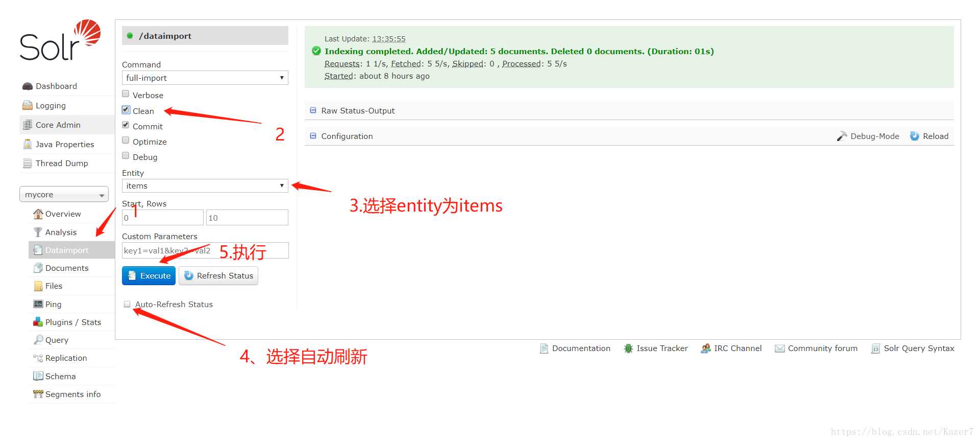The height and width of the screenshot is (442, 980).
Task: Click the Query magnifier icon
Action: tap(38, 340)
